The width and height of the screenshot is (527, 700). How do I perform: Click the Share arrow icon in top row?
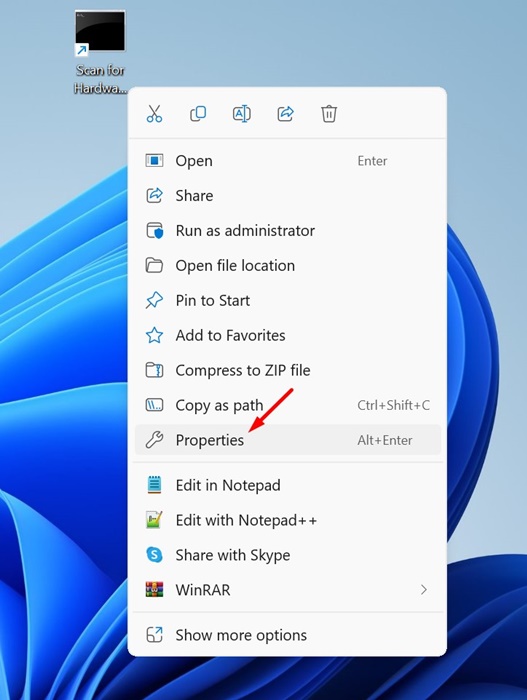[285, 114]
